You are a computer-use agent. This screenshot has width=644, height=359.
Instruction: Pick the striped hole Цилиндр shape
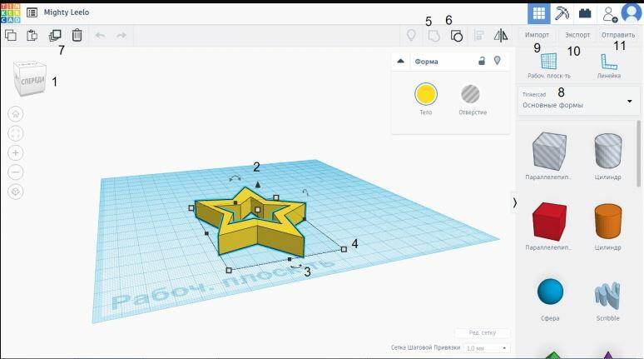point(608,151)
